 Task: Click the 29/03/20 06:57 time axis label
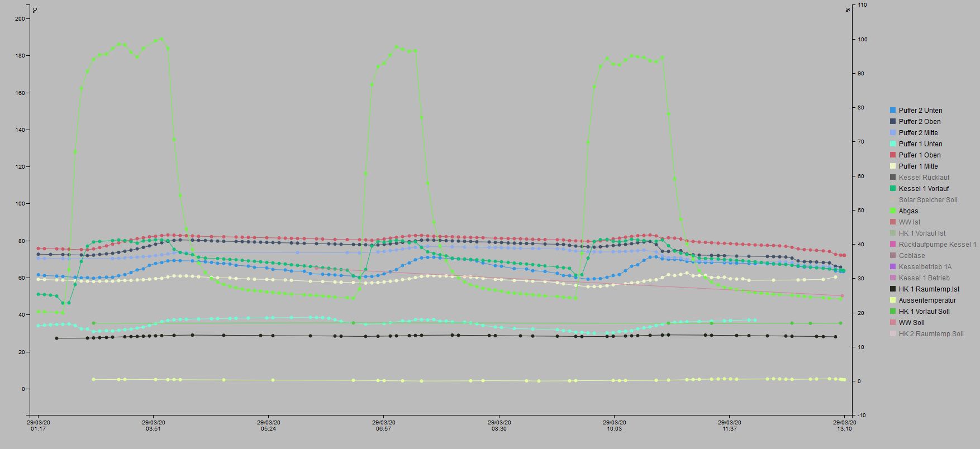click(x=383, y=426)
